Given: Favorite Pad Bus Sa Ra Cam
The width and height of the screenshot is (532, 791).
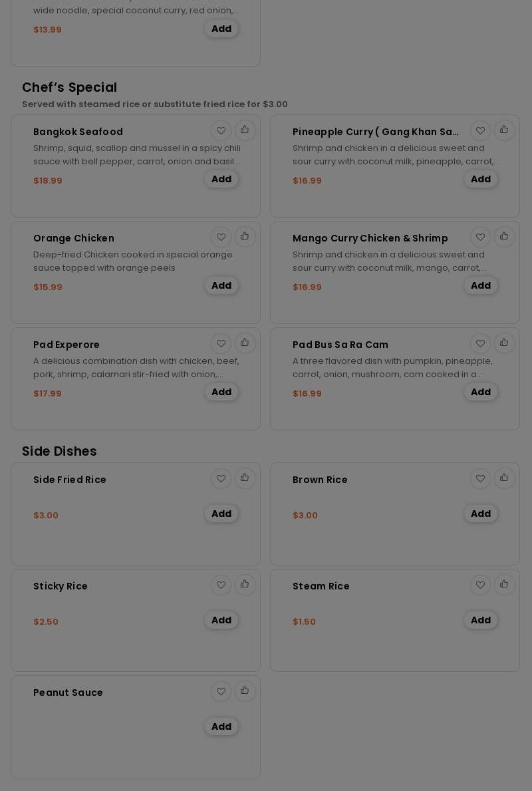Looking at the screenshot, I should (x=481, y=343).
